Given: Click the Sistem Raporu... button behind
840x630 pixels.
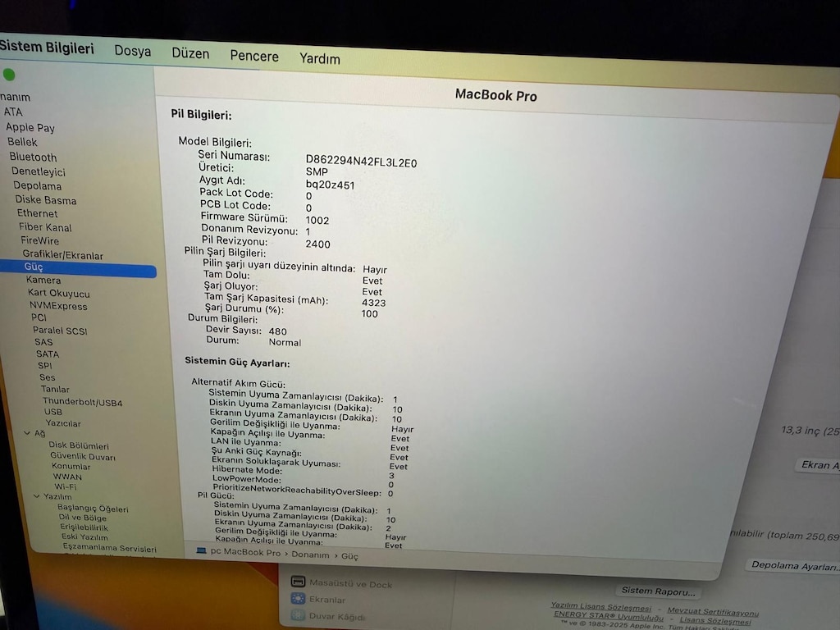Looking at the screenshot, I should point(659,591).
